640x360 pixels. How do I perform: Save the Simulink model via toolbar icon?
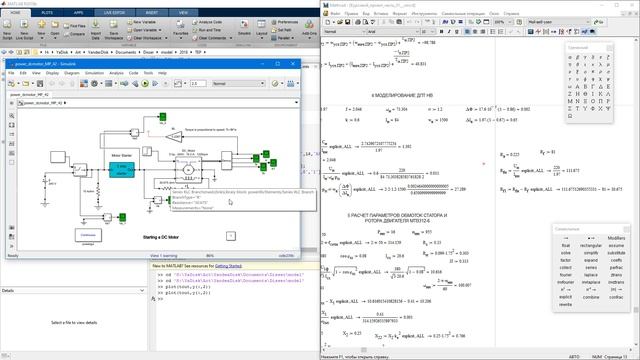coord(40,84)
